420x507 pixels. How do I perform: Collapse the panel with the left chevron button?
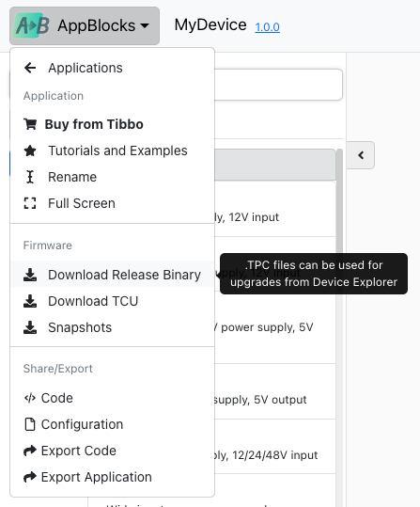[361, 155]
